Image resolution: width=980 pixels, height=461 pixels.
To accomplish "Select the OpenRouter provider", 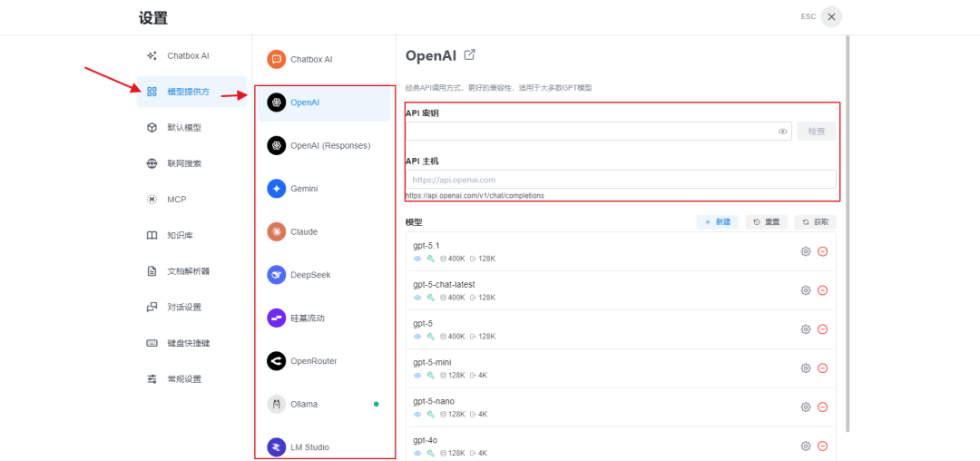I will [x=324, y=361].
